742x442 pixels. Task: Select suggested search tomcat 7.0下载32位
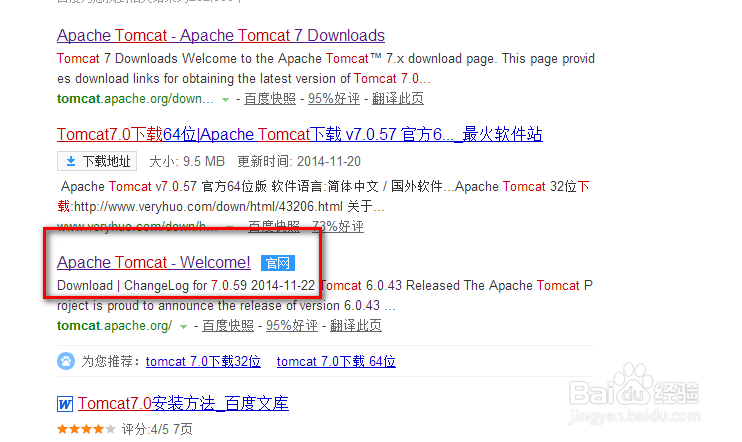(x=203, y=362)
